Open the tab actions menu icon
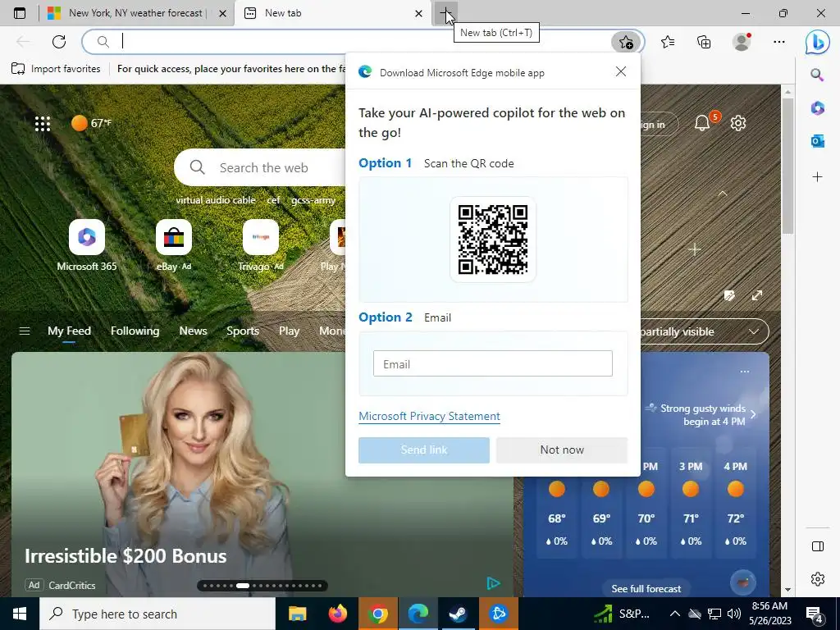Image resolution: width=840 pixels, height=630 pixels. coord(20,13)
